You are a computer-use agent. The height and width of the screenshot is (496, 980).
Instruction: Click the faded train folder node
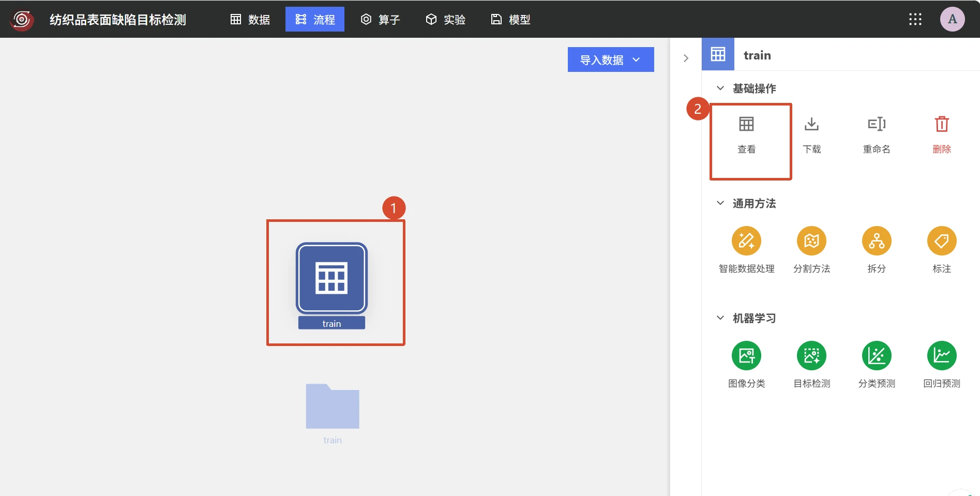click(x=333, y=406)
